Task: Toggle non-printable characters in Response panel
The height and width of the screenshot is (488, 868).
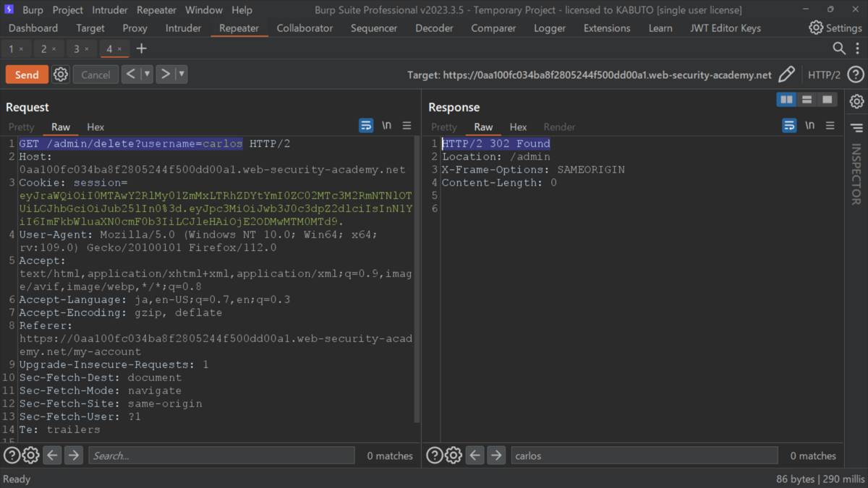Action: (809, 126)
